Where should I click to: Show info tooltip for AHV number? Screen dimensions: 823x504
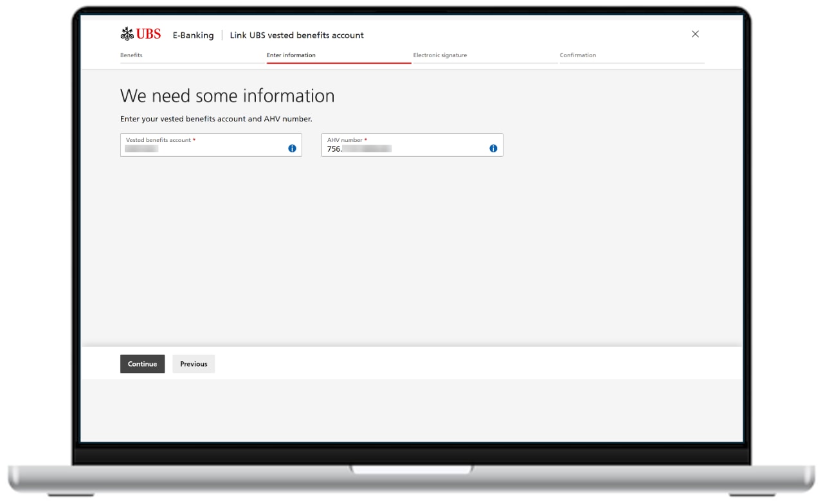point(493,148)
